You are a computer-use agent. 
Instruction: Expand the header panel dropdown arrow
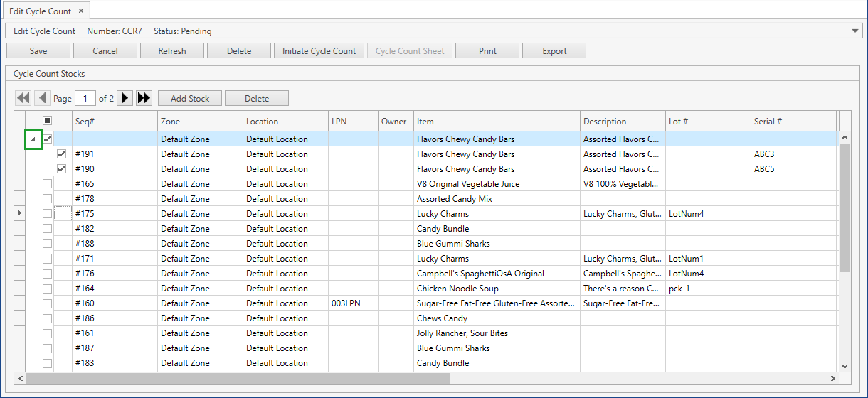point(854,31)
